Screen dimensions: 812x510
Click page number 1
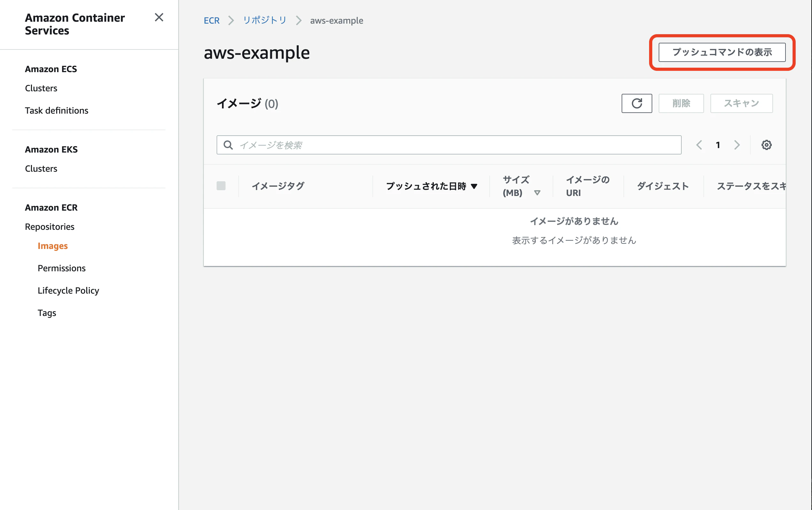[718, 145]
